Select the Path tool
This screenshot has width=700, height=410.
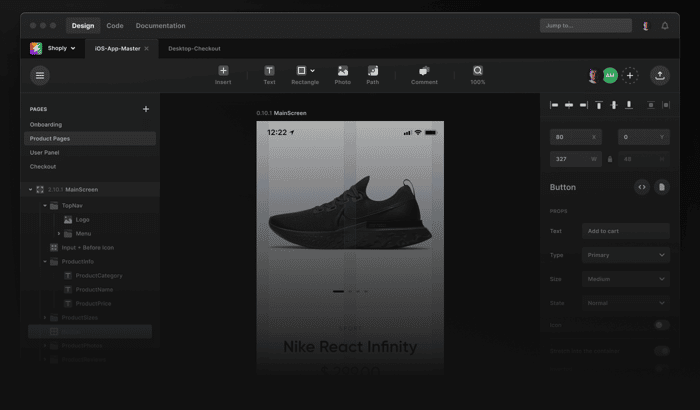pos(373,75)
